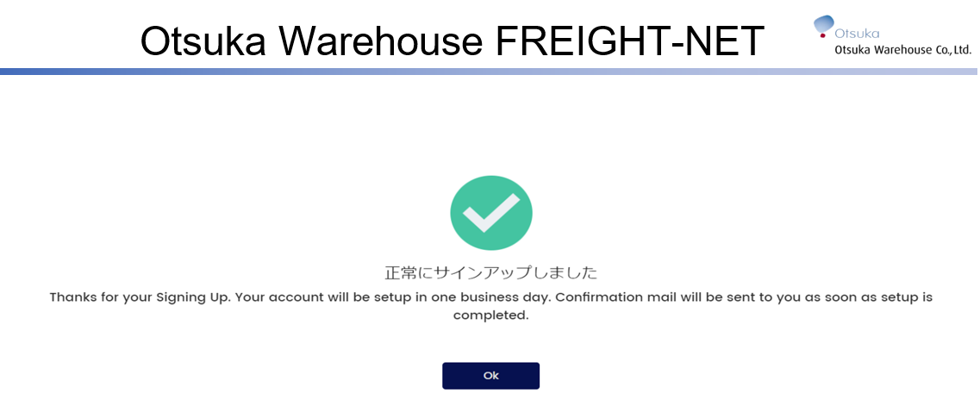Image resolution: width=980 pixels, height=400 pixels.
Task: Click the blue gradient divider bar under header
Action: point(490,72)
